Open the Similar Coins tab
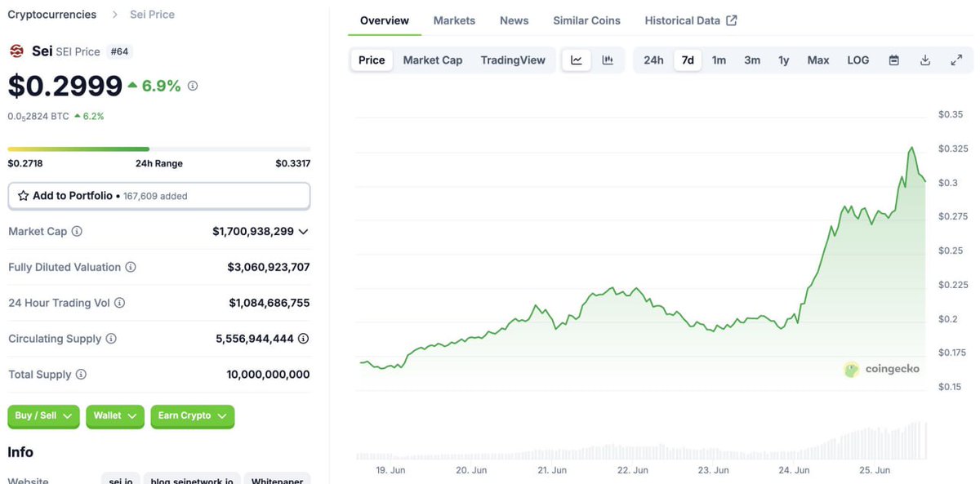The image size is (980, 484). pyautogui.click(x=586, y=20)
